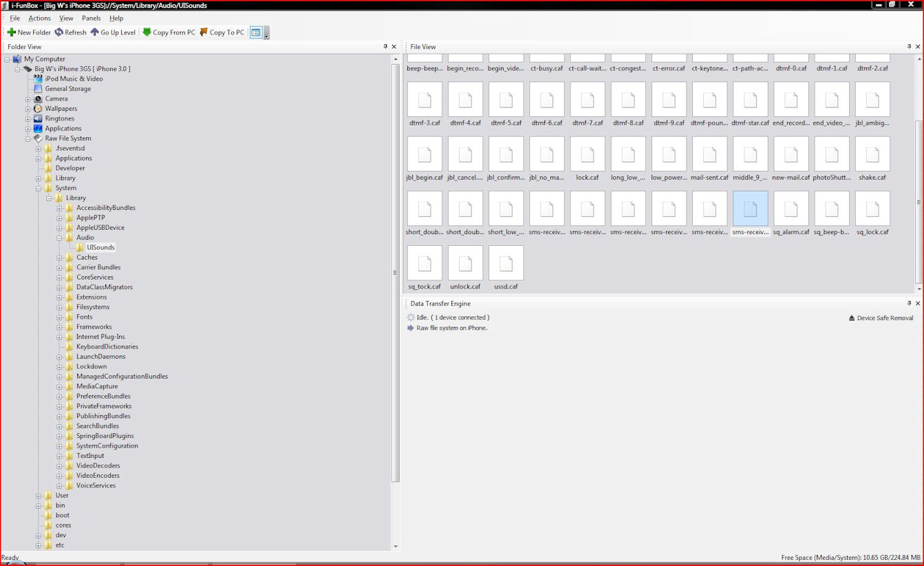Screen dimensions: 924x566
Task: Select the Wallpapers tree item
Action: [61, 109]
